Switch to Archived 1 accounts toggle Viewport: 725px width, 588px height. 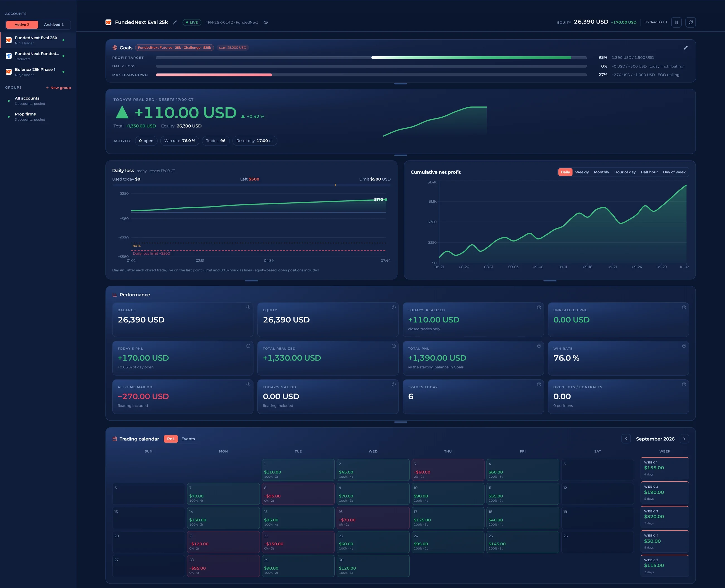click(54, 25)
